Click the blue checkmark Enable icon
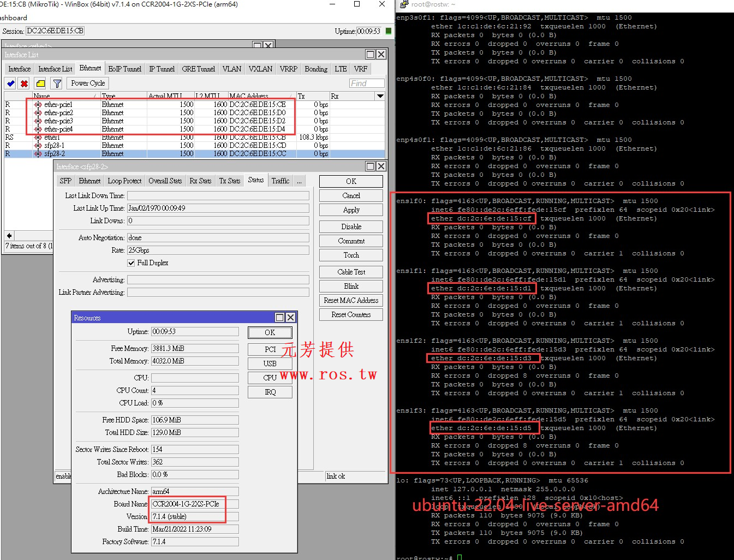The image size is (734, 560). [10, 84]
